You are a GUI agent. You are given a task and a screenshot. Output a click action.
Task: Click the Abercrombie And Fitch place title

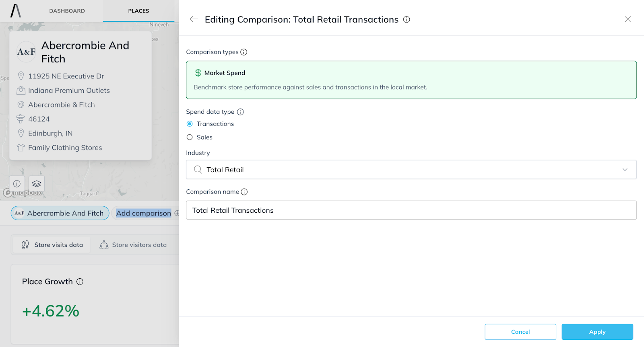coord(85,52)
